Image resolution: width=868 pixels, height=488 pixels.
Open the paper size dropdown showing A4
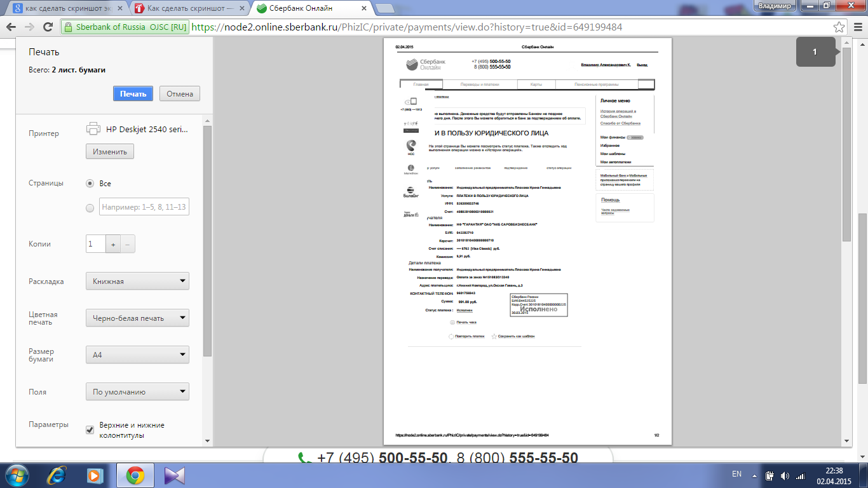pyautogui.click(x=137, y=355)
